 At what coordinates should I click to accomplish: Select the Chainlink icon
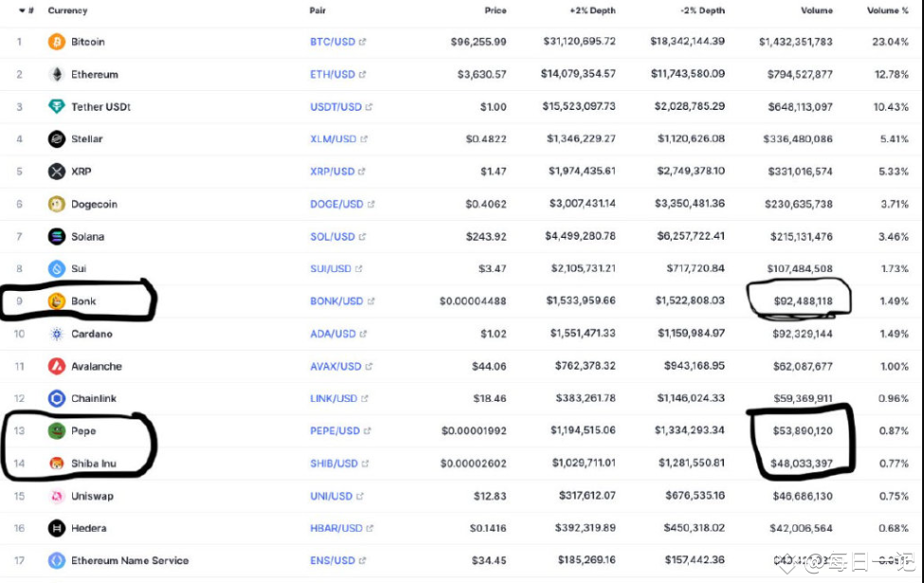[57, 398]
